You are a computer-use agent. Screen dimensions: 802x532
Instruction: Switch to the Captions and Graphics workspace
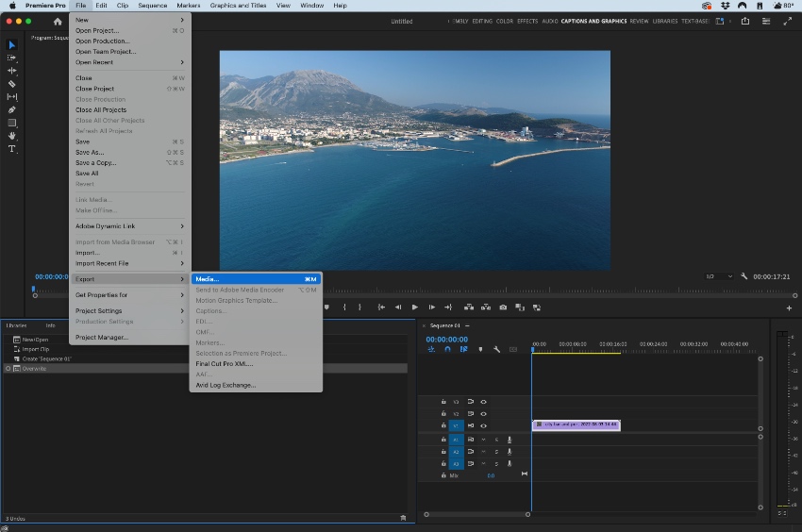click(x=593, y=21)
